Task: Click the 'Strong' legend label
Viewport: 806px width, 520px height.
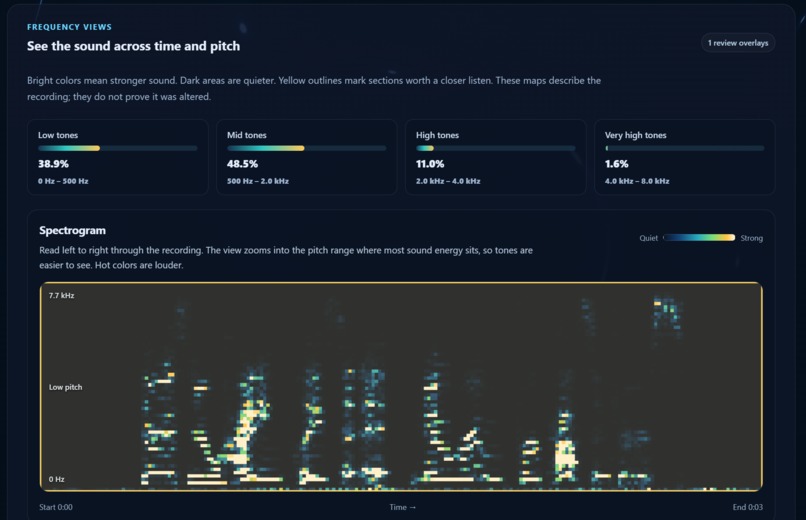Action: (752, 238)
